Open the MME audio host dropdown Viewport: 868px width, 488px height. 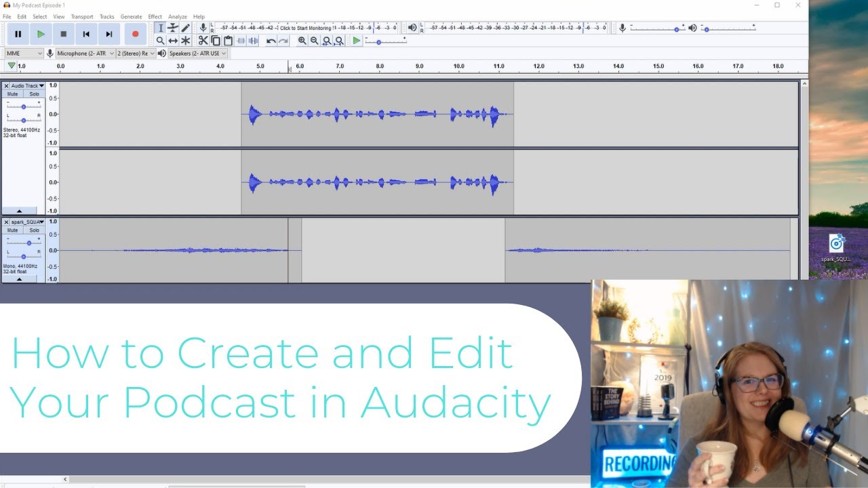click(24, 53)
